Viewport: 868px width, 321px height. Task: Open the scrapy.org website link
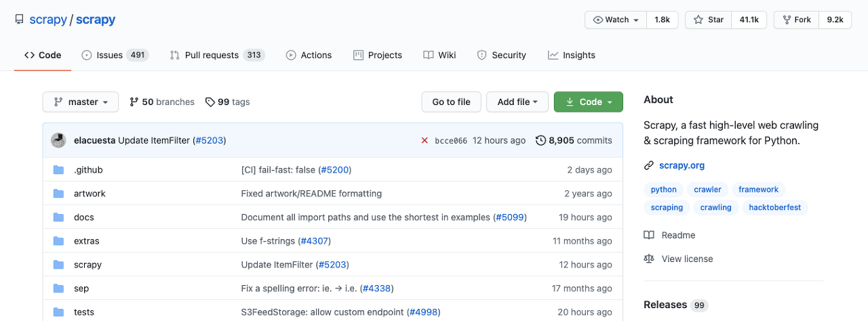click(682, 165)
